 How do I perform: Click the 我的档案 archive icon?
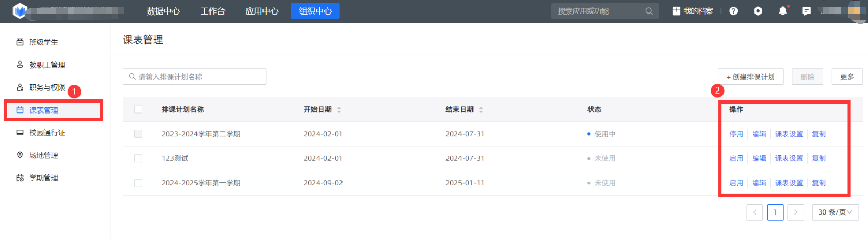[x=676, y=11]
